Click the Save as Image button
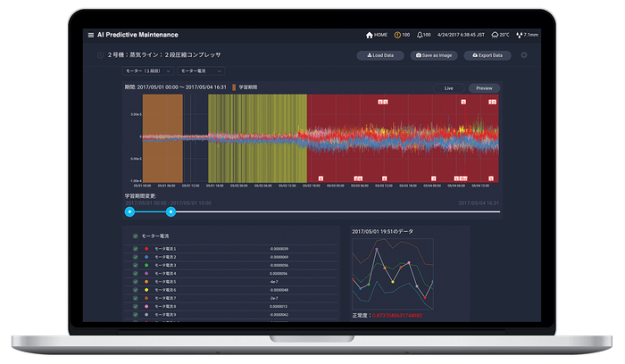The height and width of the screenshot is (364, 625). [434, 55]
